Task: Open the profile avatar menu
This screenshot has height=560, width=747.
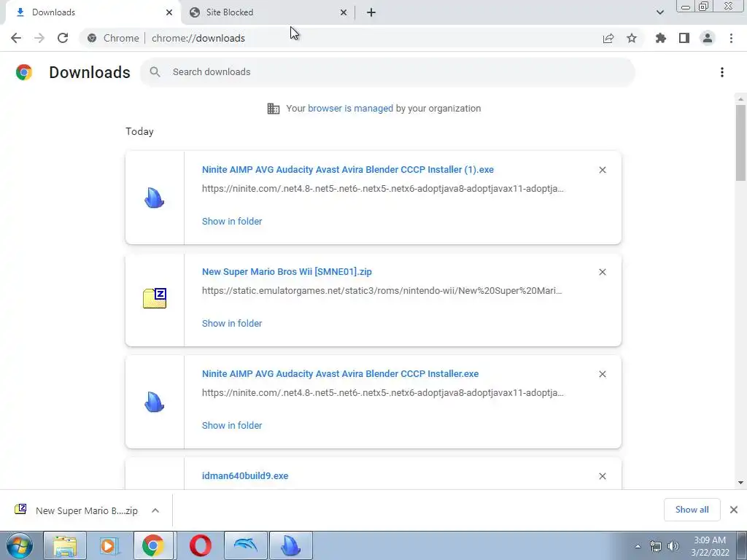Action: click(x=708, y=38)
